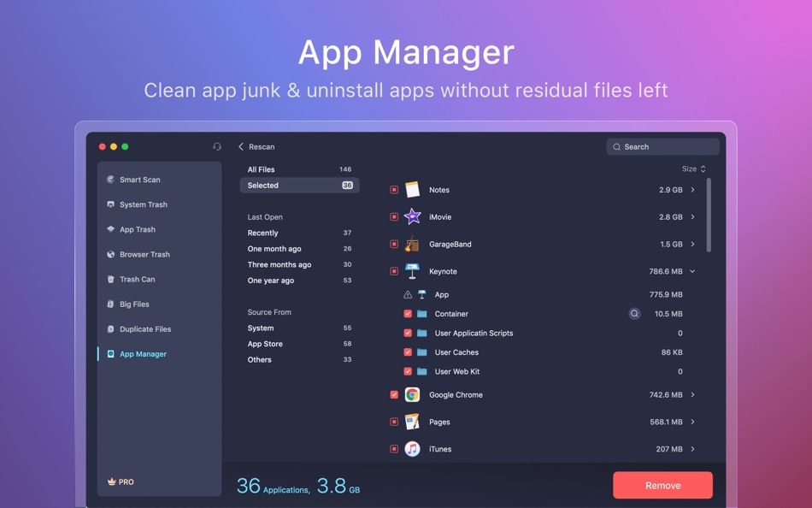Filter by Three months ago

(x=299, y=264)
